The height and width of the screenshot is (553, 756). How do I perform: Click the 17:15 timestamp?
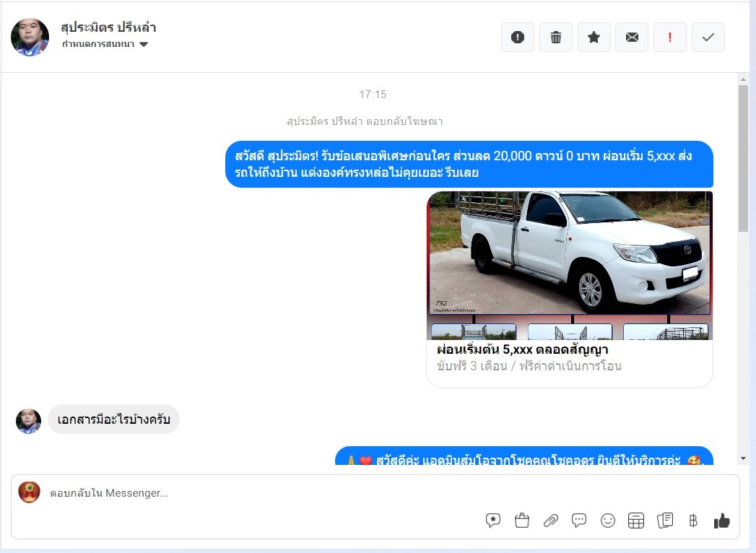pyautogui.click(x=373, y=95)
